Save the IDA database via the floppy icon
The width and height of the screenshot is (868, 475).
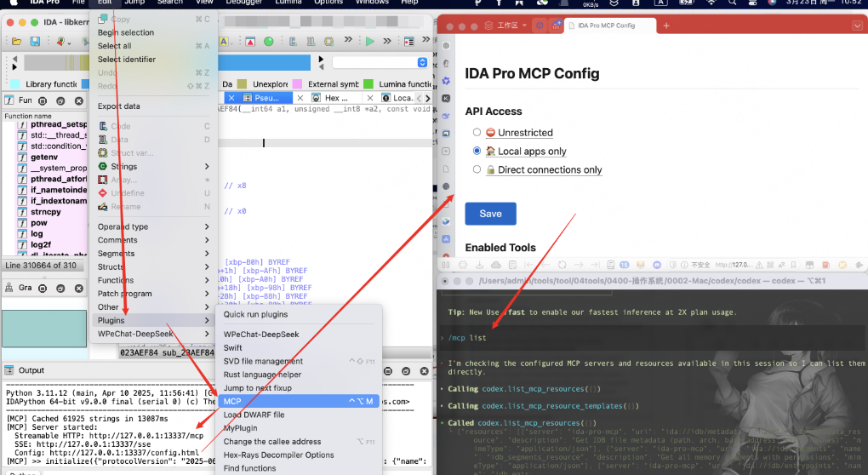35,42
